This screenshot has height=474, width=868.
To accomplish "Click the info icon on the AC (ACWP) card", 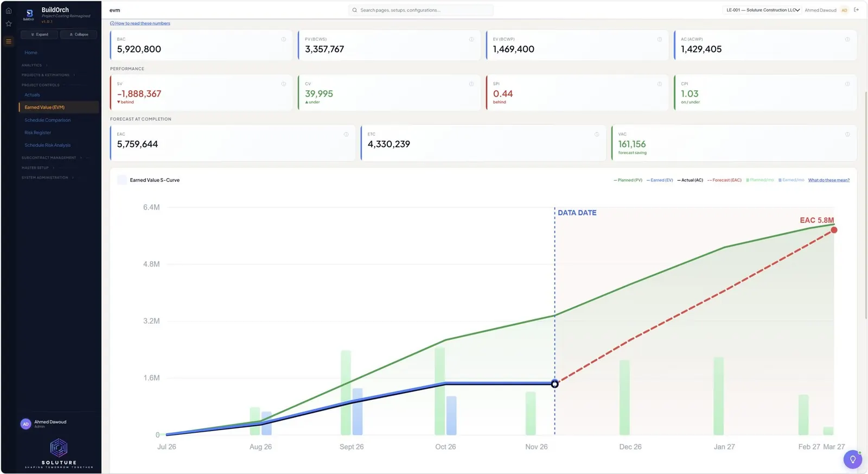I will point(847,39).
